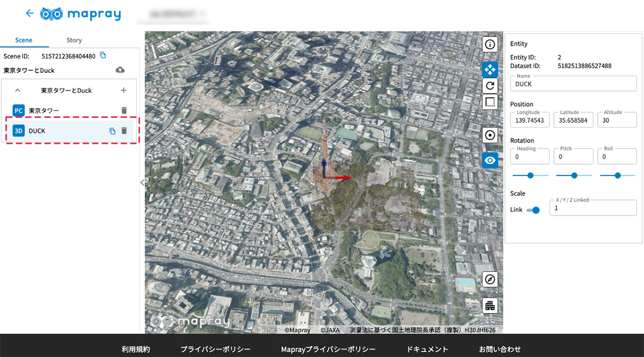Toggle entity visibility eye button
Screen dimensions: 644x357
tap(489, 160)
